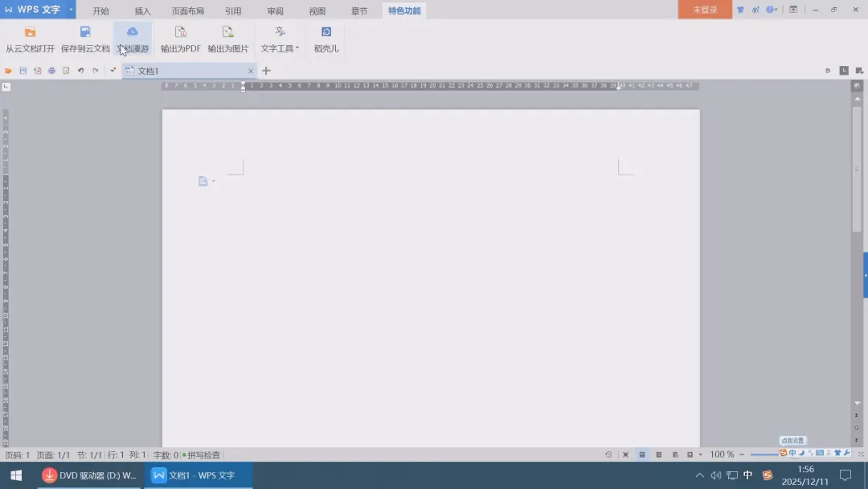Screen dimensions: 868x489
Task: Open the Docer (稻壳儿) template store
Action: click(x=326, y=39)
